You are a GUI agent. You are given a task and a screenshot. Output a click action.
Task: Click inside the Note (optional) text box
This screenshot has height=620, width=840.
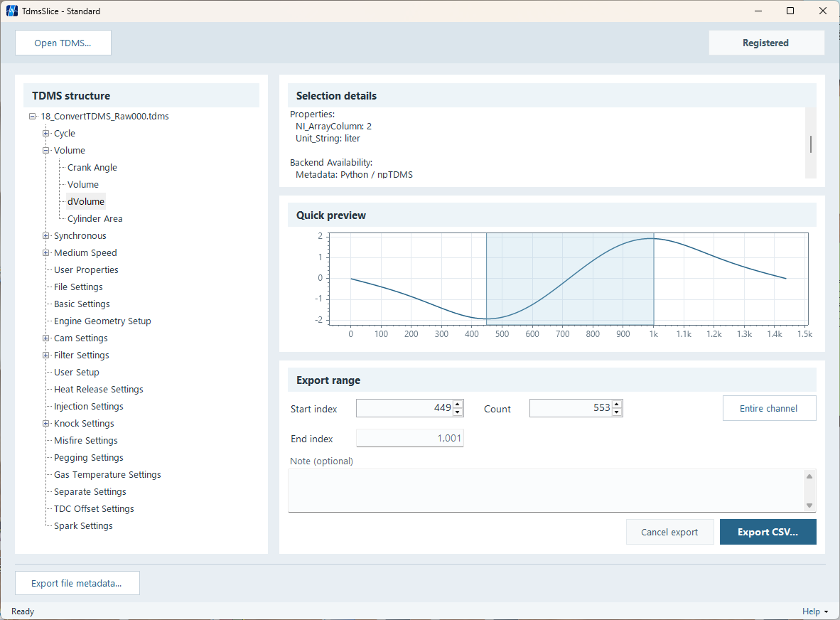[x=546, y=491]
